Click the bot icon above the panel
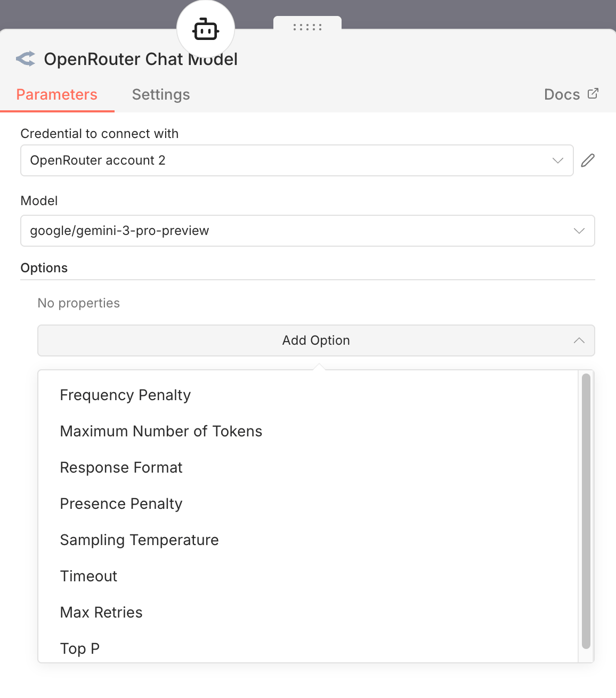The height and width of the screenshot is (698, 616). [206, 29]
